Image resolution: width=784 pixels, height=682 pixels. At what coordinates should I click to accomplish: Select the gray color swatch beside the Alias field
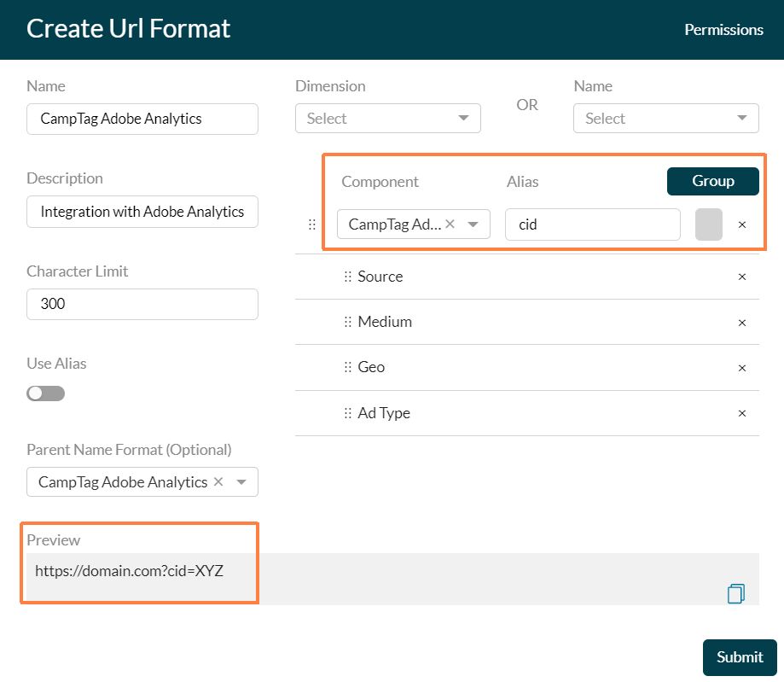pos(708,224)
